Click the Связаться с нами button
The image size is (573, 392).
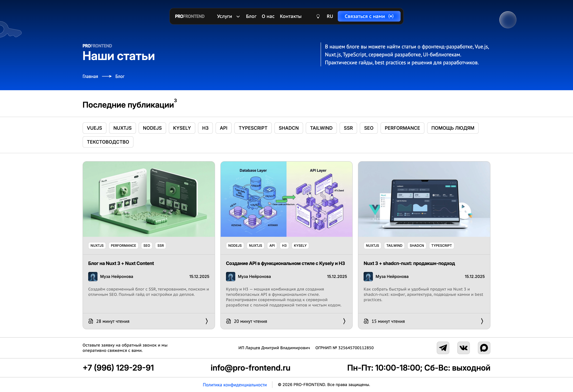click(369, 16)
